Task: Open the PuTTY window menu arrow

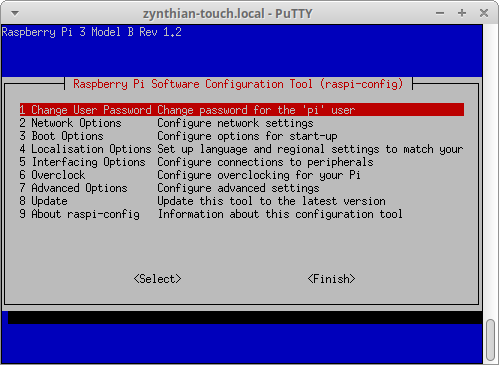Action: pyautogui.click(x=15, y=13)
